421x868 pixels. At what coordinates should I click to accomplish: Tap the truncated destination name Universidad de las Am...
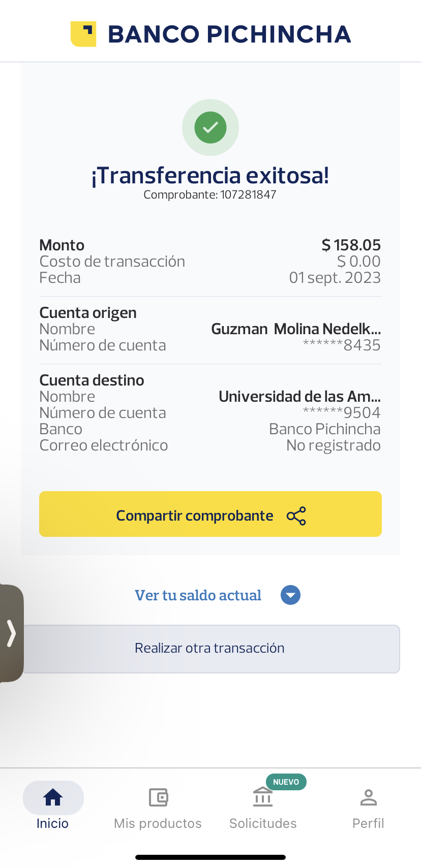coord(299,396)
